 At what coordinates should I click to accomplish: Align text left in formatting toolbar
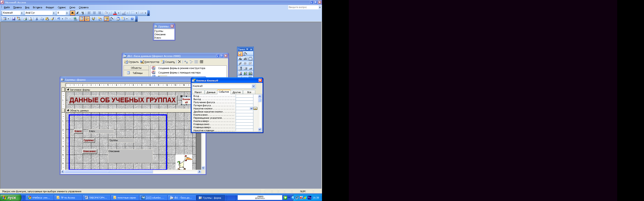click(89, 13)
